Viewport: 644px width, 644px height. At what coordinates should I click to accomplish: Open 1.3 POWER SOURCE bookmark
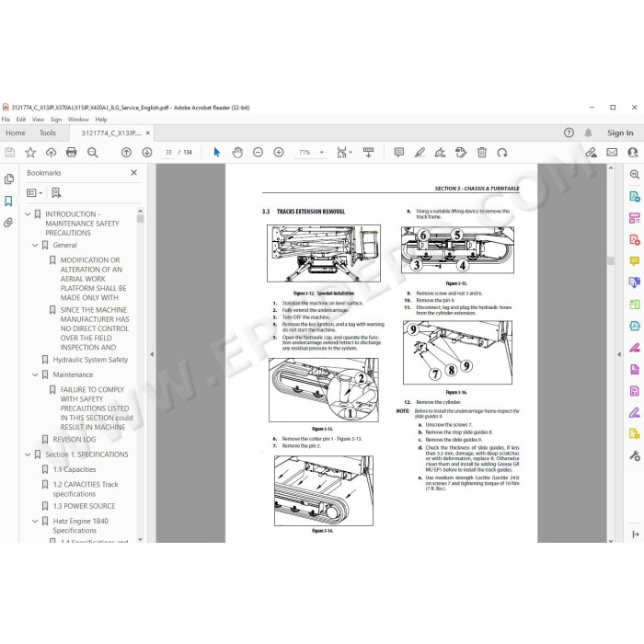[85, 506]
